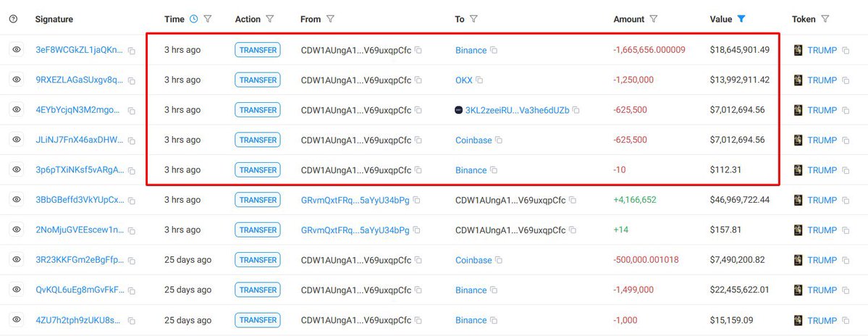View details eye icon for QvKQL6uEg8mGvFkF row
Image resolution: width=868 pixels, height=336 pixels.
17,290
